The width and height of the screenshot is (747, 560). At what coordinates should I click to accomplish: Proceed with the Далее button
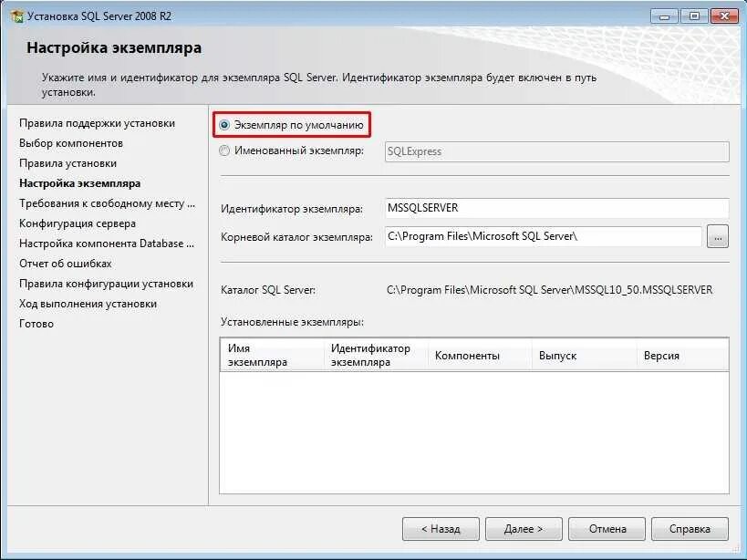pyautogui.click(x=524, y=529)
